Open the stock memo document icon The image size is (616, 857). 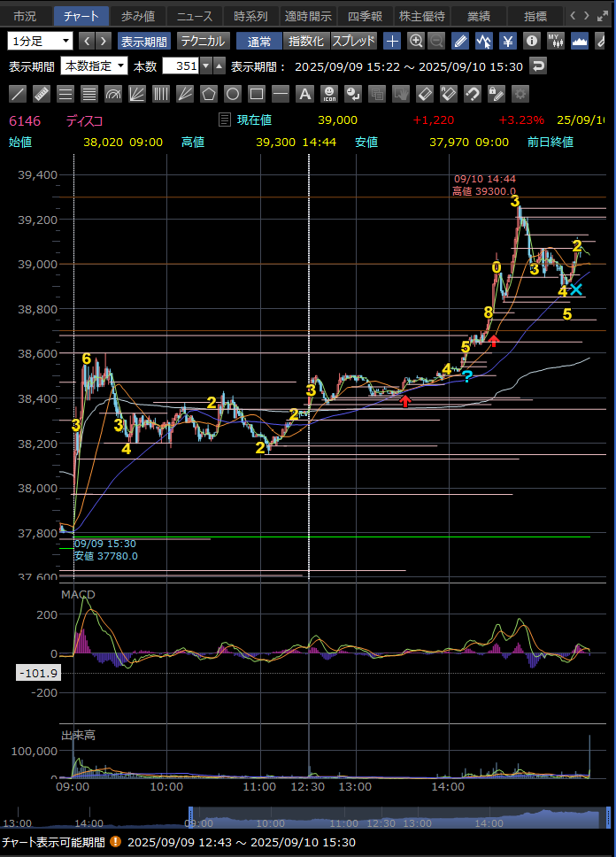(224, 120)
